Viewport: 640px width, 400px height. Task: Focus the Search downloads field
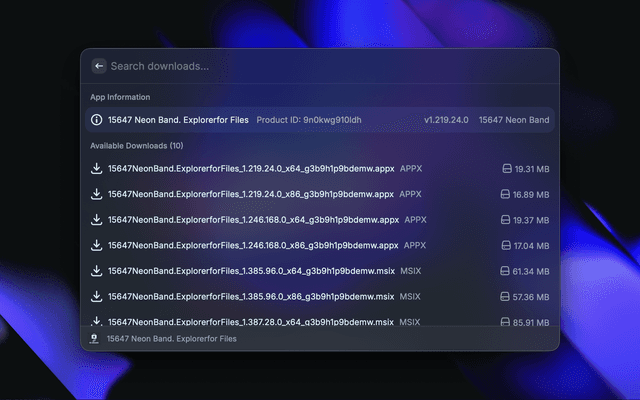[300, 66]
